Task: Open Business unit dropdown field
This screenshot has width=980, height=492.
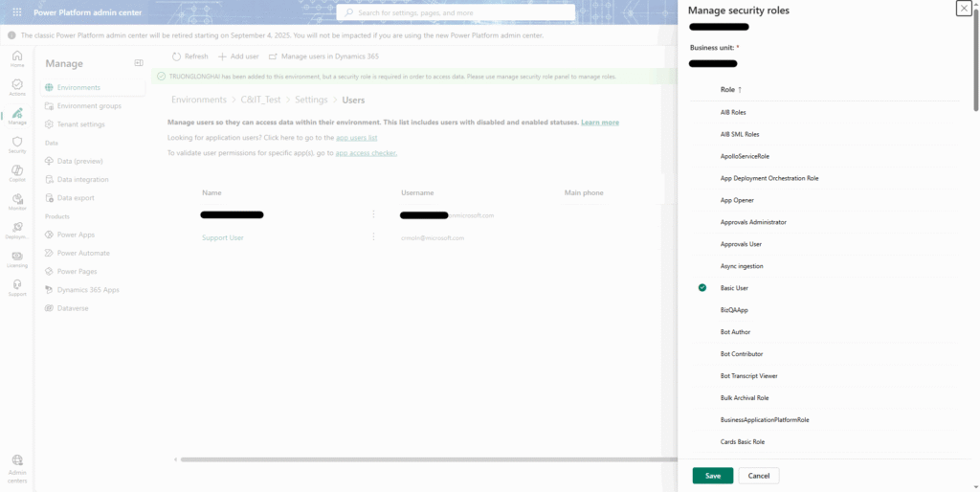Action: pos(713,63)
